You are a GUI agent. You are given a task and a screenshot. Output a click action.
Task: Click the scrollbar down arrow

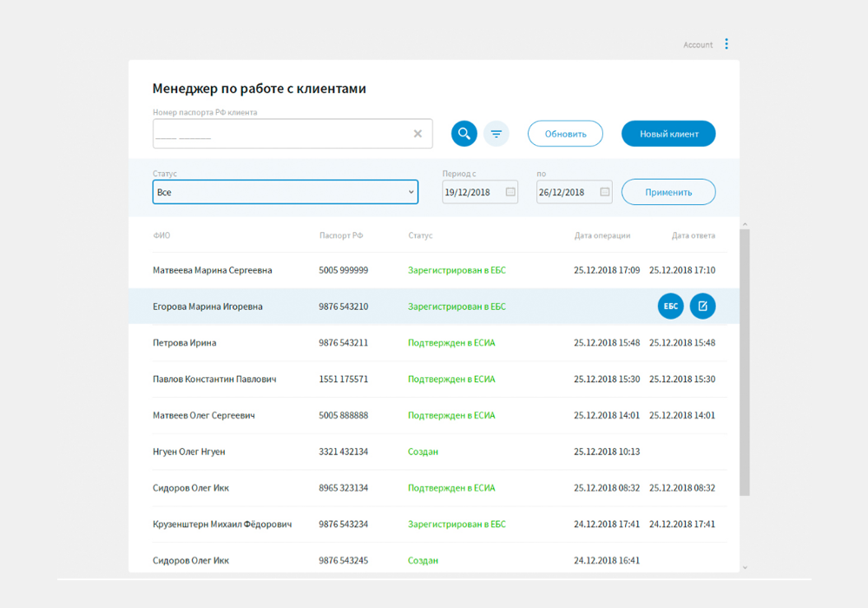[x=745, y=567]
